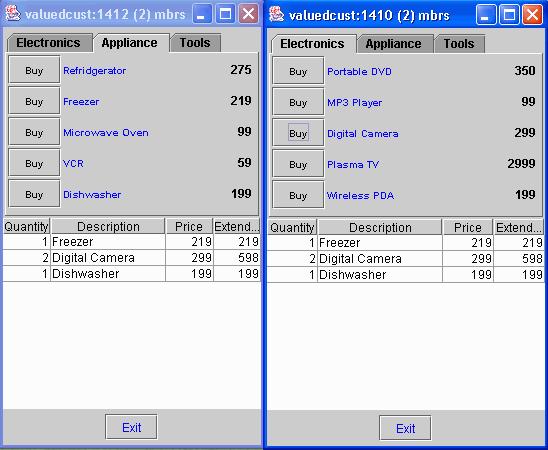Buy the VCR item

(34, 163)
